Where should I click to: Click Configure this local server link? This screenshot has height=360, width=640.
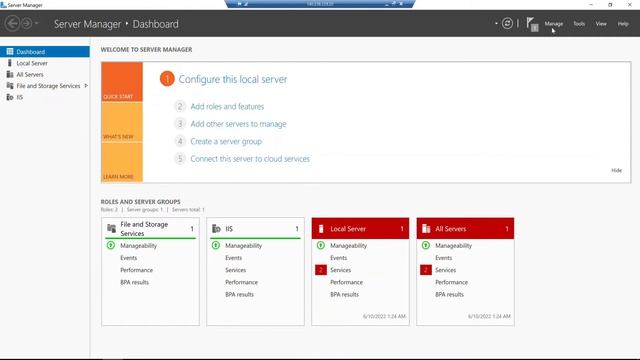click(x=233, y=79)
